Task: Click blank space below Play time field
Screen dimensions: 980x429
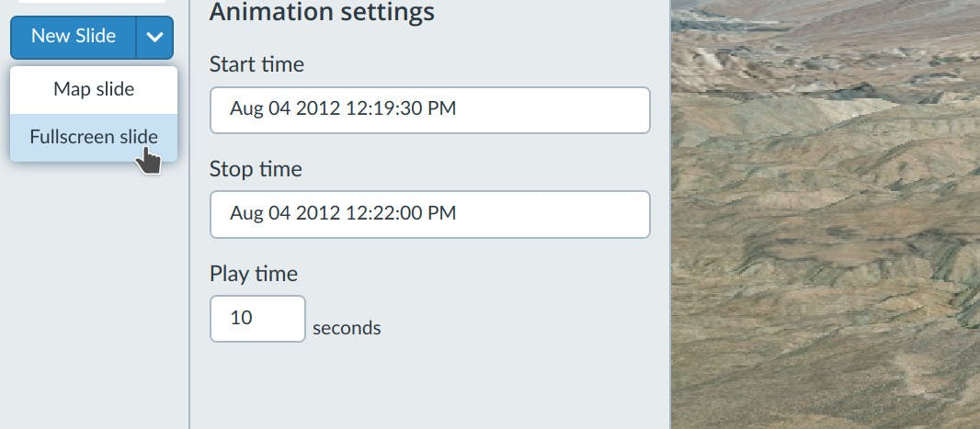Action: (x=429, y=386)
